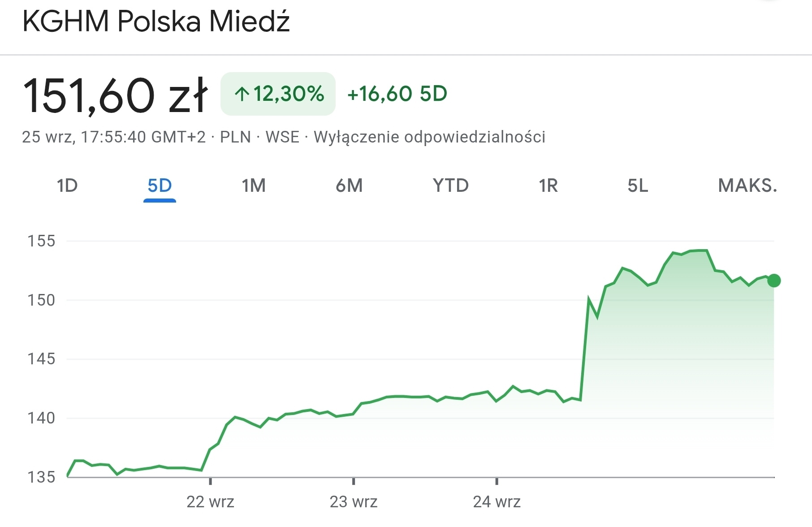The height and width of the screenshot is (527, 812).
Task: Show the YTD price chart
Action: click(x=450, y=186)
